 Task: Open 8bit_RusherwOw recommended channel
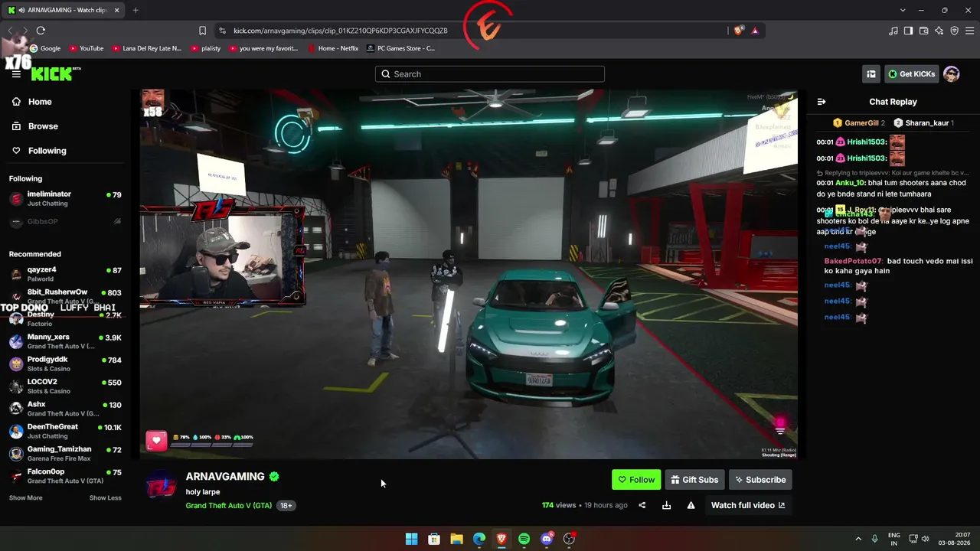tap(65, 296)
